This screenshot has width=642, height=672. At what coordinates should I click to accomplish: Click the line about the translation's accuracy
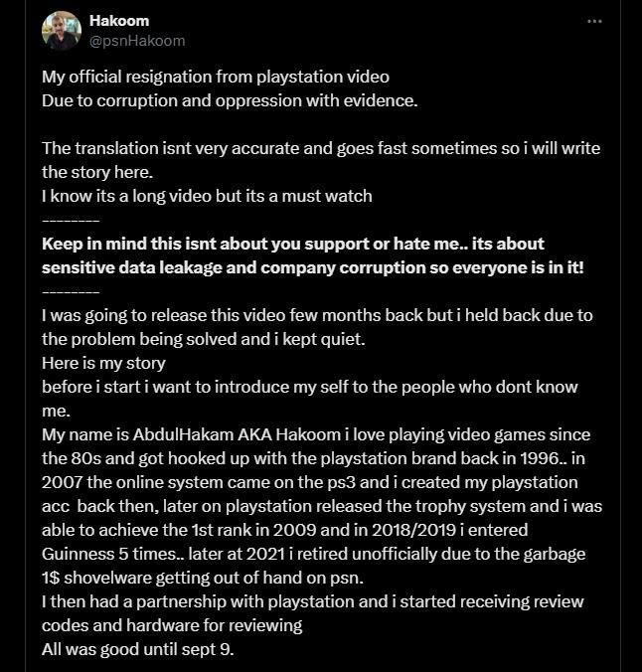point(320,148)
